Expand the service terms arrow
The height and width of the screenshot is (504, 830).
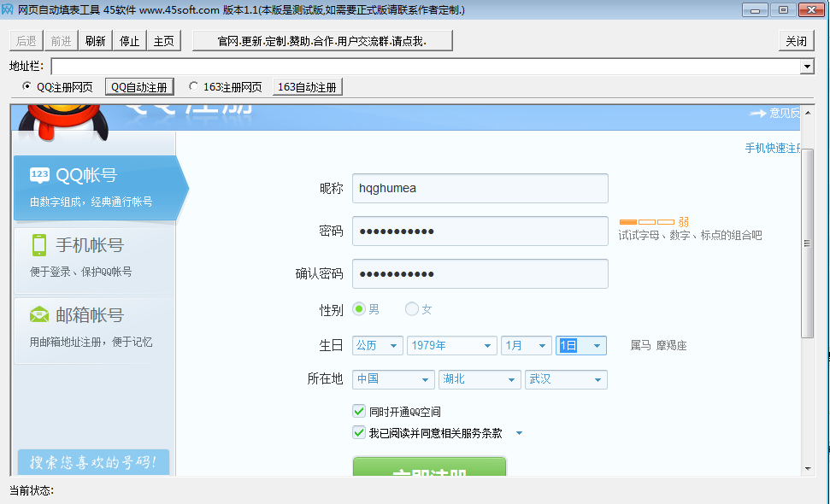(519, 433)
